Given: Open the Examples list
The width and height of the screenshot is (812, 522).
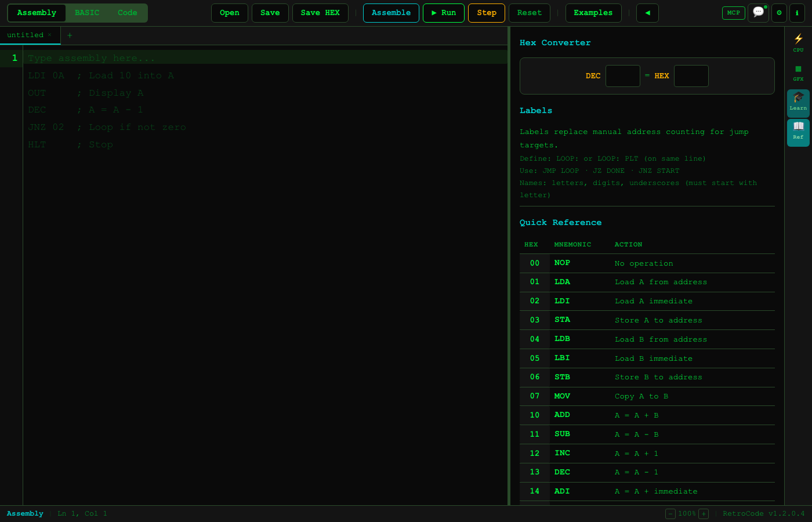Looking at the screenshot, I should (593, 13).
